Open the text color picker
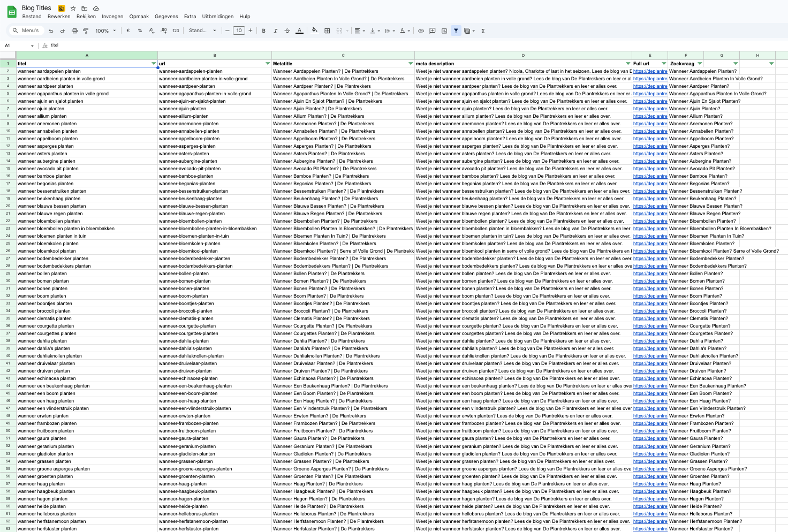Viewport: 788px width, 532px height. pos(299,31)
